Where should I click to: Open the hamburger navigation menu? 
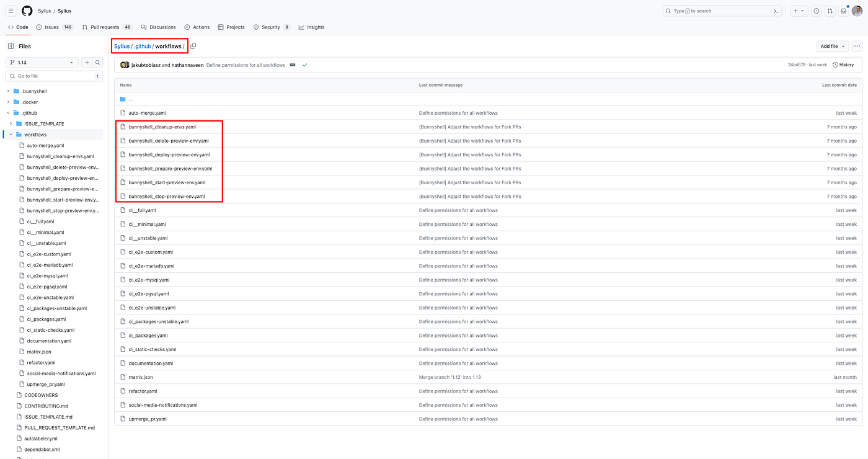click(x=11, y=11)
